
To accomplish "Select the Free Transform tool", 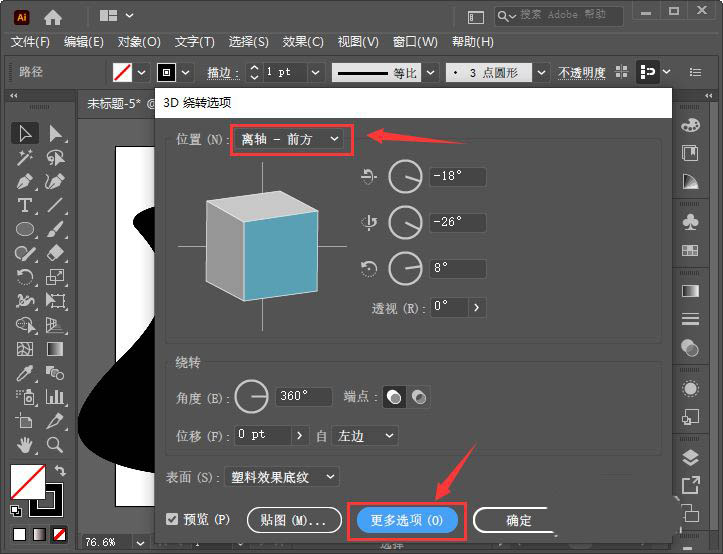I will point(55,301).
